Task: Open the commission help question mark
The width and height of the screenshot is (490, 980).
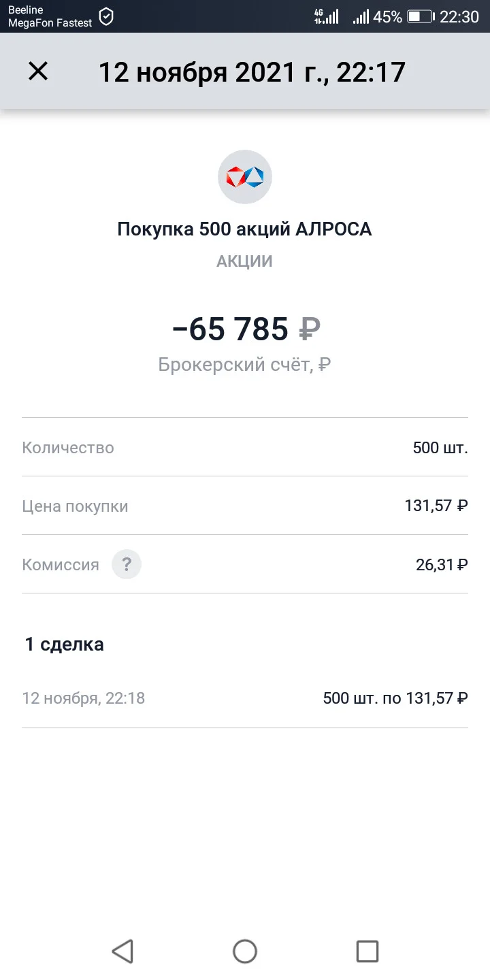Action: 127,564
